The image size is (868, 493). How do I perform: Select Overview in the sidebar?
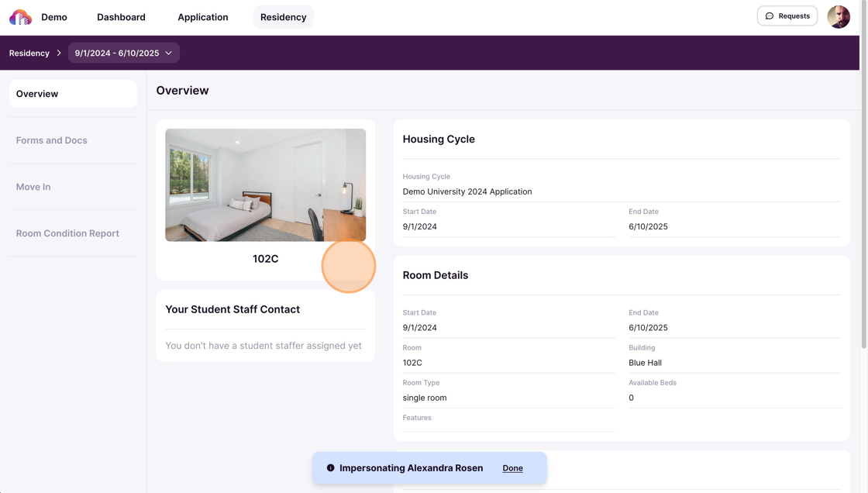[x=36, y=93]
